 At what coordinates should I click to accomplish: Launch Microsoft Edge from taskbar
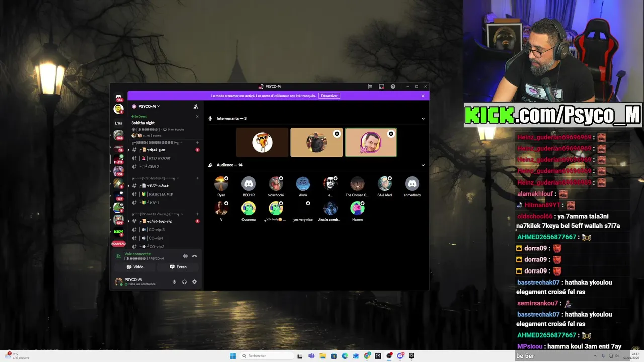(345, 356)
